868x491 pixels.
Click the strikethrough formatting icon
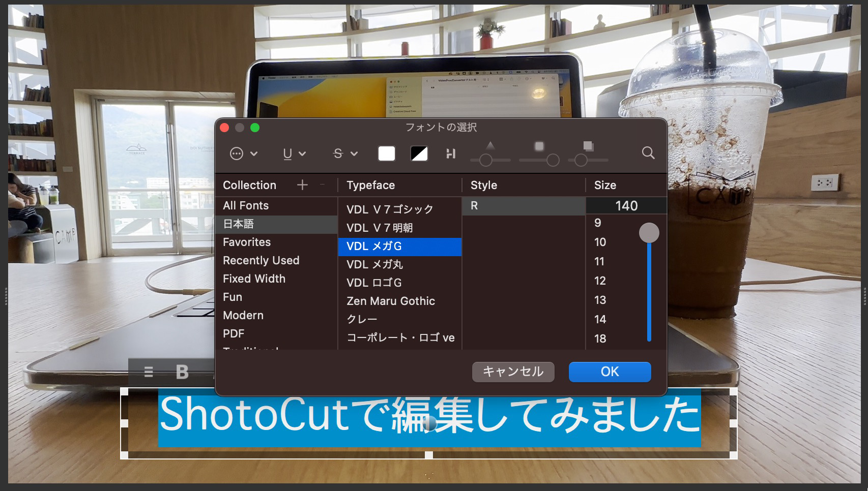click(337, 154)
